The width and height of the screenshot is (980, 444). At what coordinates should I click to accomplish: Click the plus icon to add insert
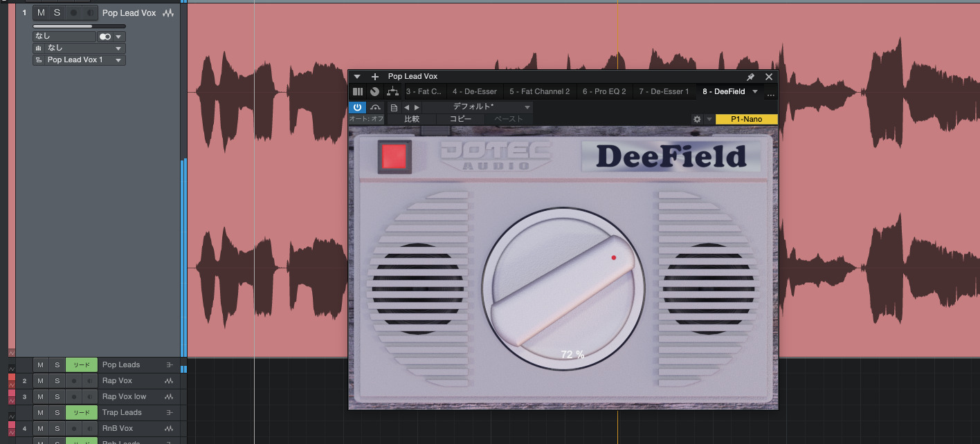click(x=375, y=77)
